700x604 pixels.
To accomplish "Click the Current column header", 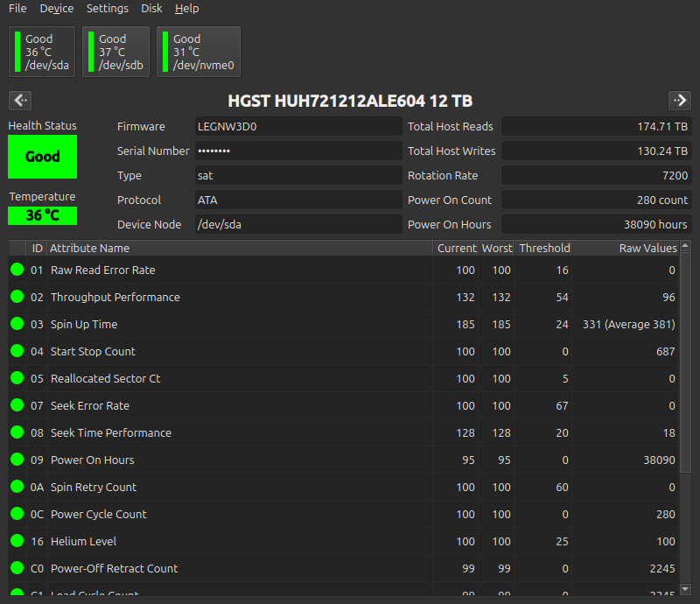I will tap(456, 248).
